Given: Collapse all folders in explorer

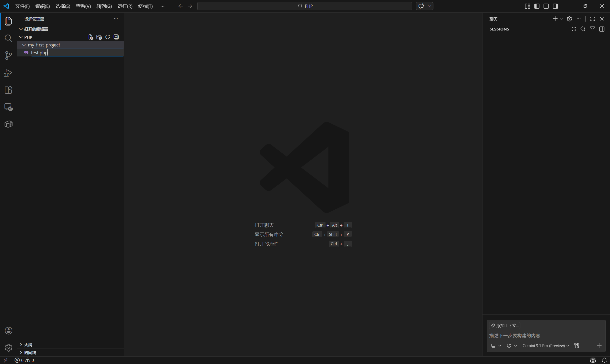Looking at the screenshot, I should (116, 37).
